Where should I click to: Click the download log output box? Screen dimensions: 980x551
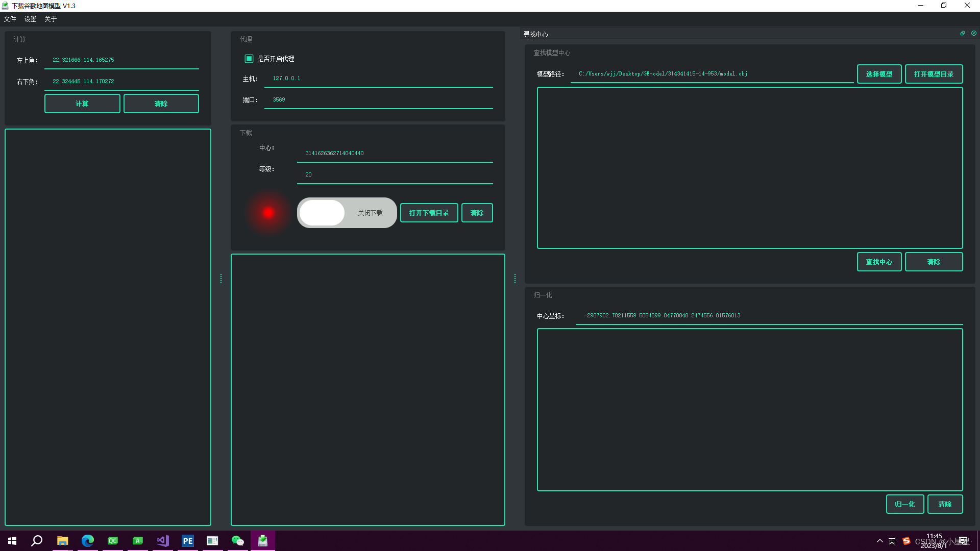[367, 390]
